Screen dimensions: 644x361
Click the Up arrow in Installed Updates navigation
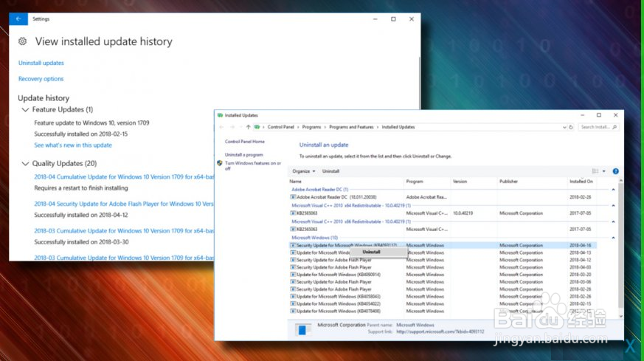pos(248,127)
